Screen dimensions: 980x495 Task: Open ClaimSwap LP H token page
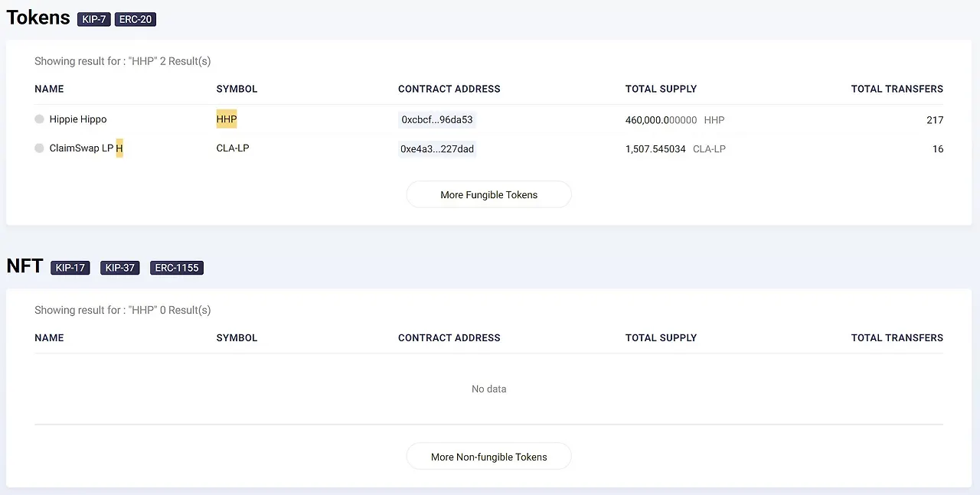click(86, 148)
